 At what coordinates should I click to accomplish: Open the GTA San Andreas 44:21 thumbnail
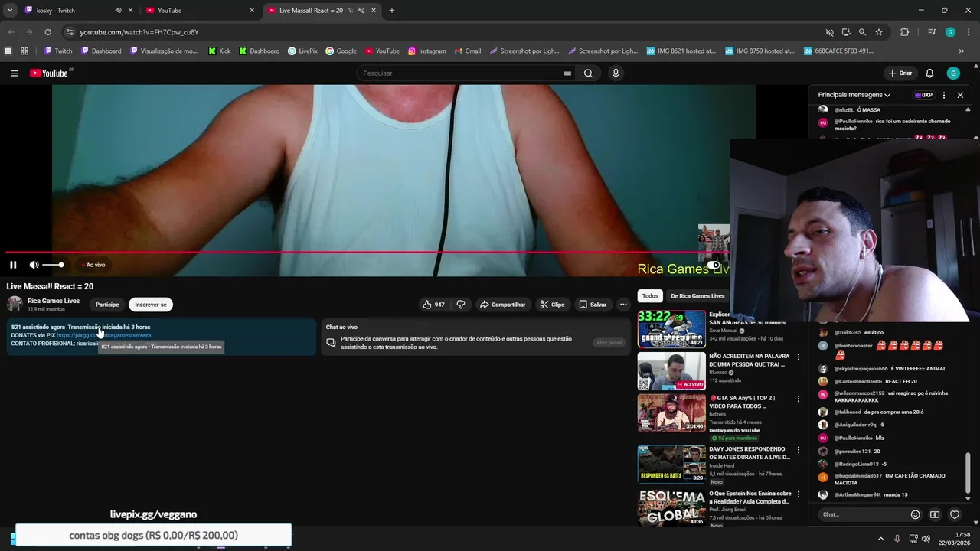point(671,329)
